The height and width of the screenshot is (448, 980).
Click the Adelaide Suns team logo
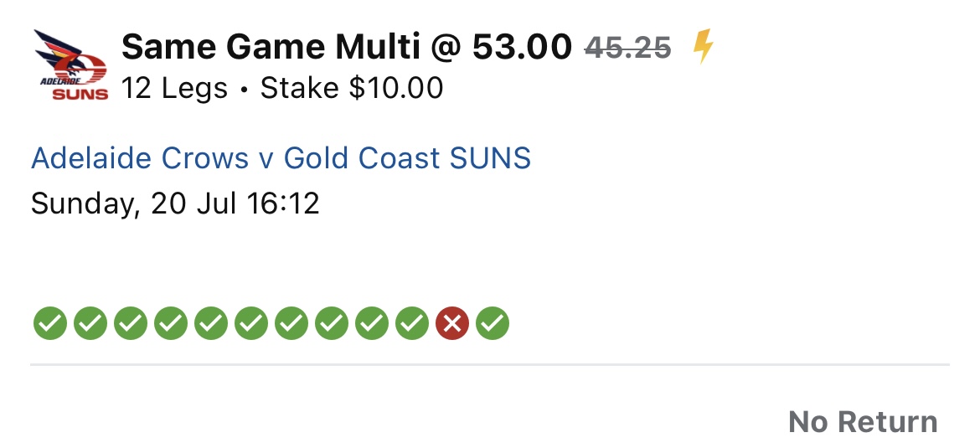coord(71,65)
